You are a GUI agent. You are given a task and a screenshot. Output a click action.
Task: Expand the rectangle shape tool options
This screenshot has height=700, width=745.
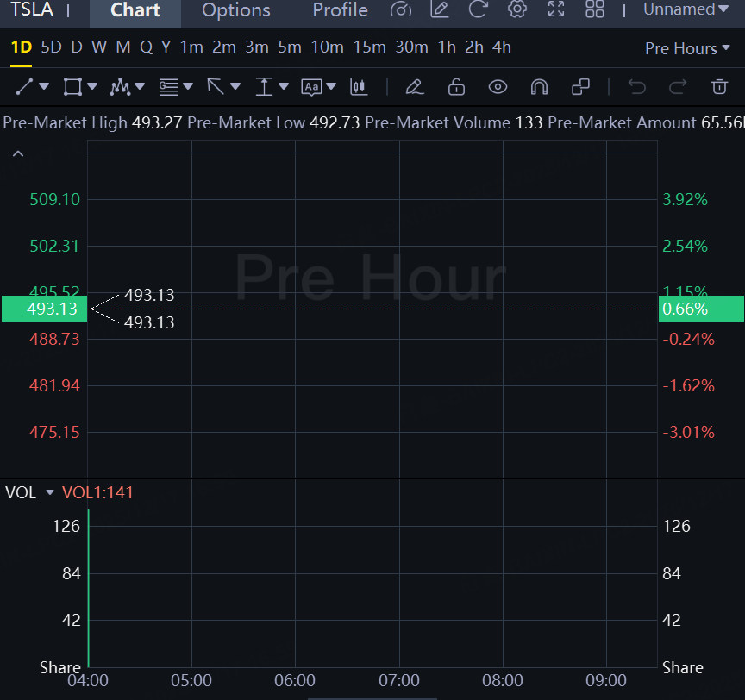pos(92,86)
